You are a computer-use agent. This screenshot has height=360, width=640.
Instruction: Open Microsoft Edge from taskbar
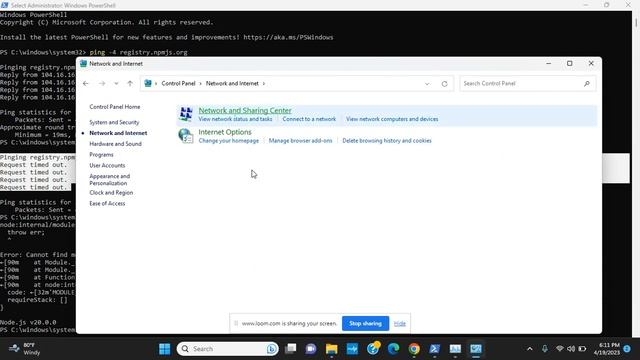(393, 349)
